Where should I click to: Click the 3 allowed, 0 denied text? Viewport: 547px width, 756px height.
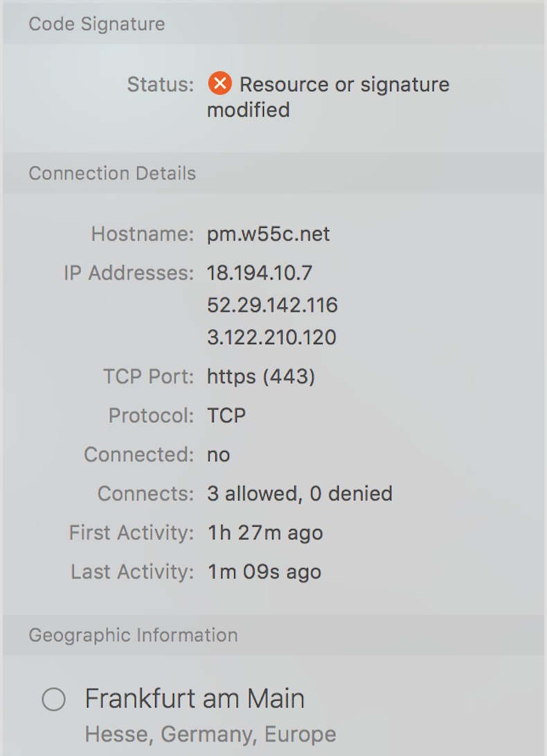(x=300, y=494)
